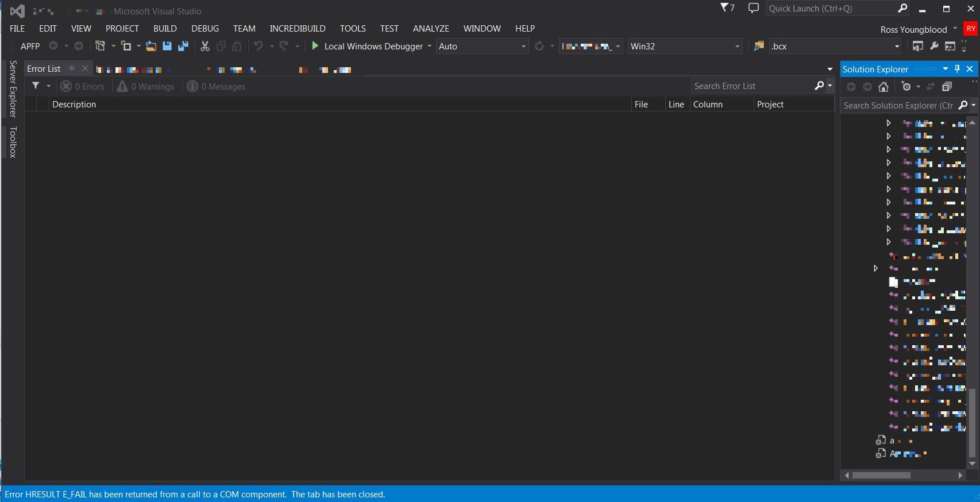
Task: Open the Auto debugger type dropdown
Action: (x=482, y=46)
